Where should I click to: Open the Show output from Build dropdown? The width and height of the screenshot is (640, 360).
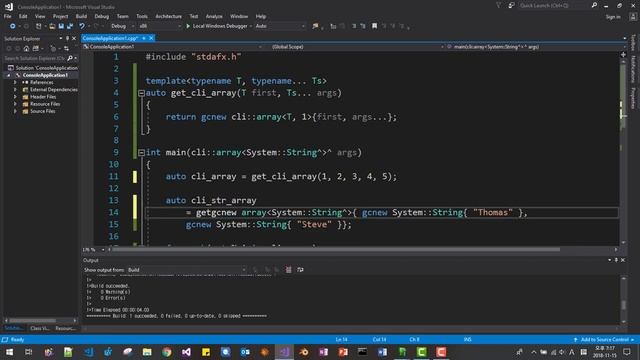click(x=187, y=270)
